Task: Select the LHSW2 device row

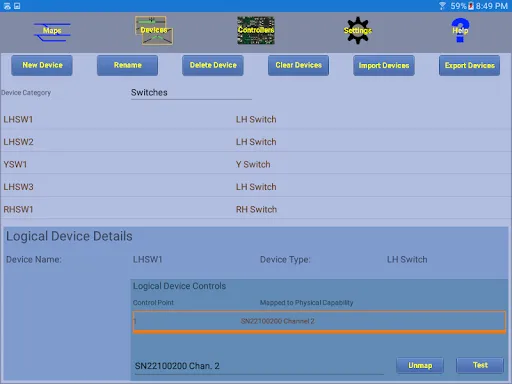Action: click(256, 142)
